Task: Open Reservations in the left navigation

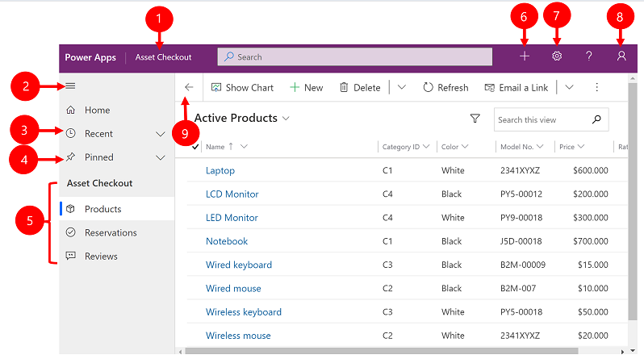Action: [x=111, y=232]
